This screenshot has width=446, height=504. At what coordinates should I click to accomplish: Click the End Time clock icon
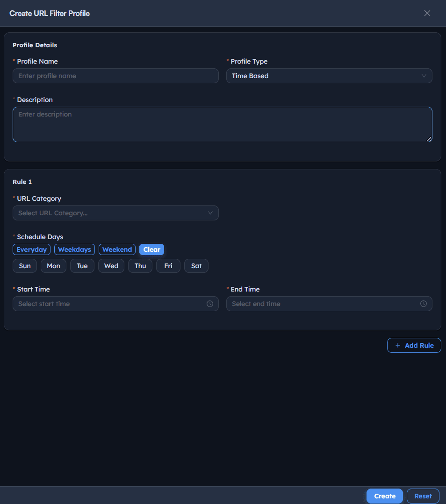coord(424,304)
